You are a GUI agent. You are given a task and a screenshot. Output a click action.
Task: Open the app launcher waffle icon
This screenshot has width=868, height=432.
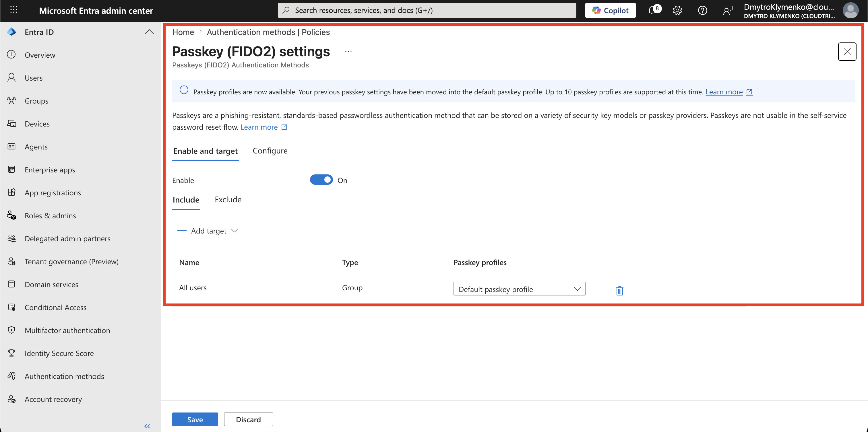point(14,10)
